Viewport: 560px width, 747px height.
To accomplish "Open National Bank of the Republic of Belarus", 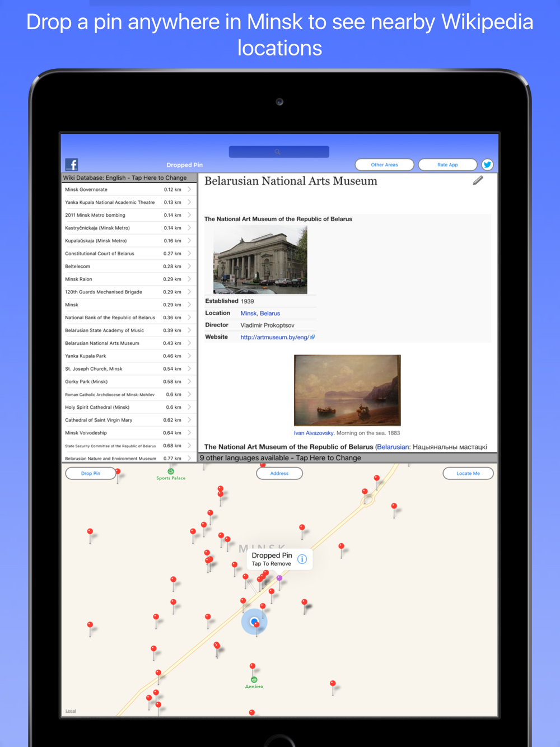I will [129, 318].
